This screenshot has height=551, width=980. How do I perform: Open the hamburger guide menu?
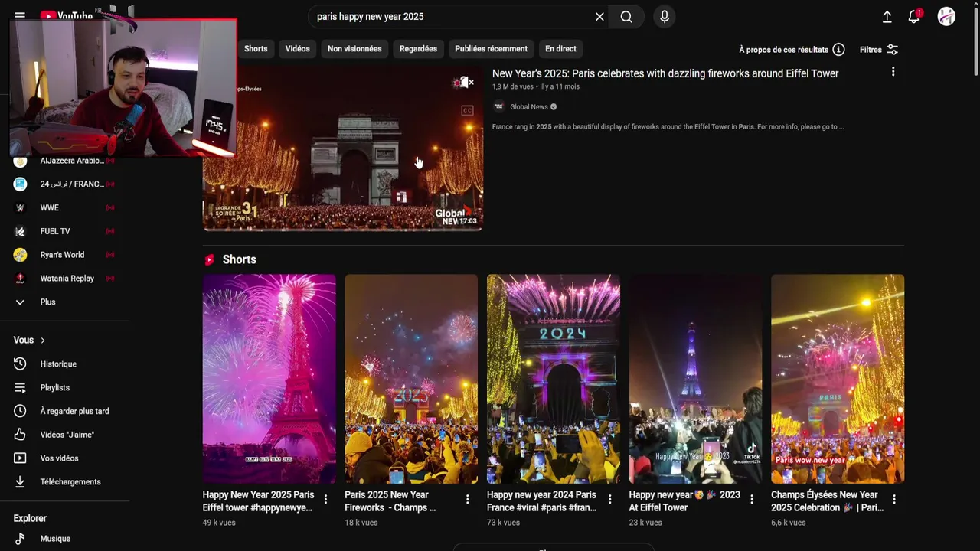click(20, 16)
